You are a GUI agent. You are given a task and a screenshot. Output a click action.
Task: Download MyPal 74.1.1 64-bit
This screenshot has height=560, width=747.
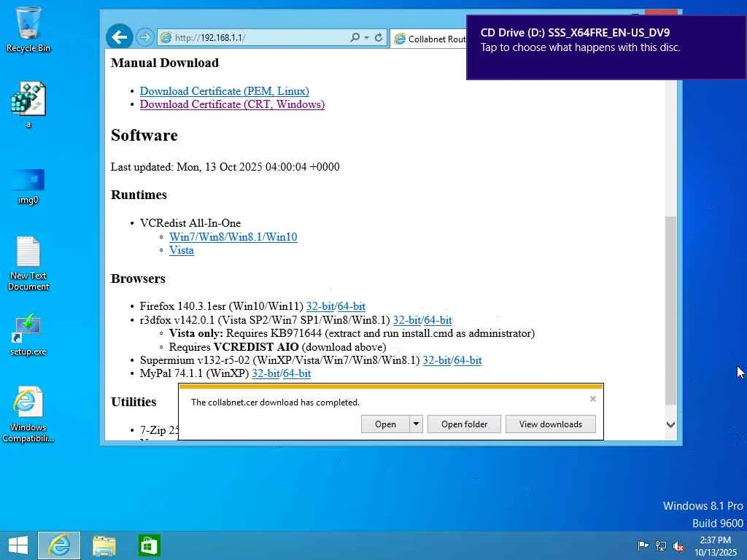pos(297,373)
